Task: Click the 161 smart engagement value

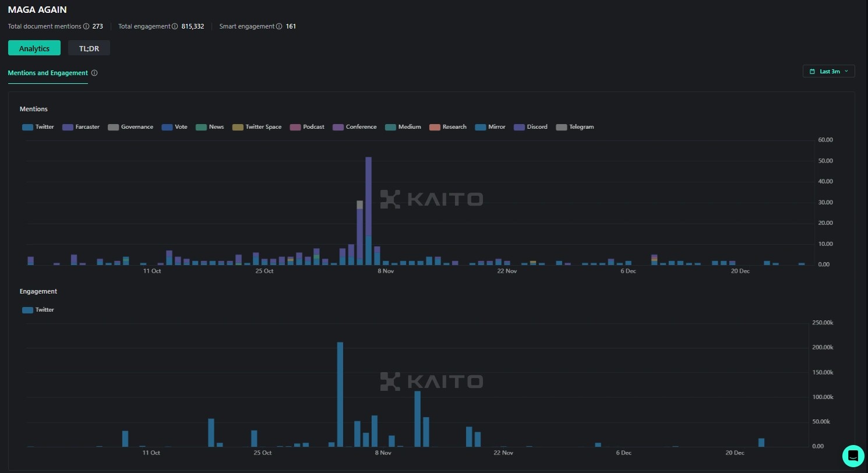Action: tap(291, 26)
